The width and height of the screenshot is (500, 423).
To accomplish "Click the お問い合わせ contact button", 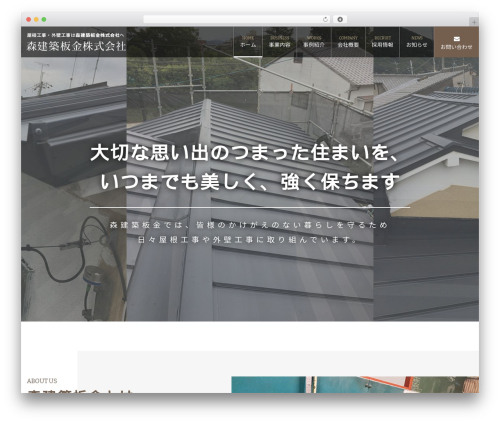I will 456,42.
